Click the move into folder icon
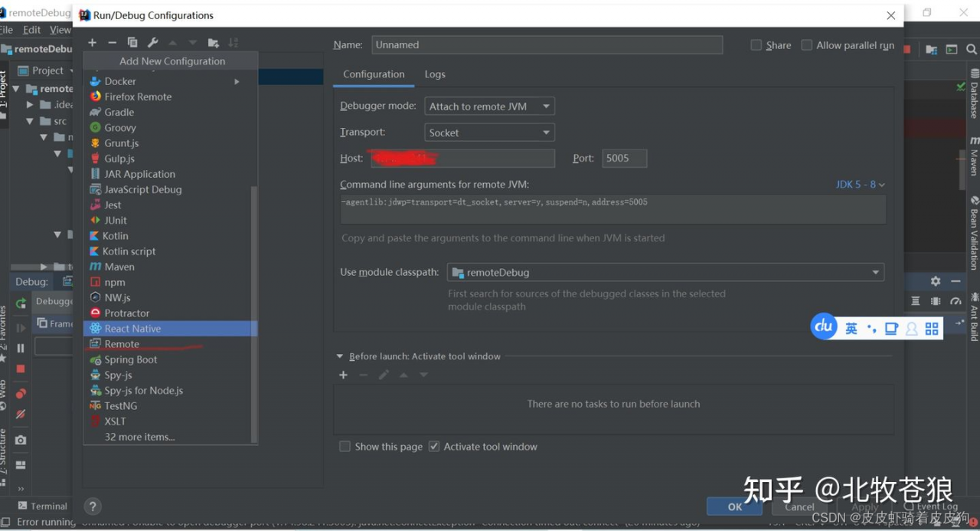Image resolution: width=980 pixels, height=531 pixels. (213, 43)
